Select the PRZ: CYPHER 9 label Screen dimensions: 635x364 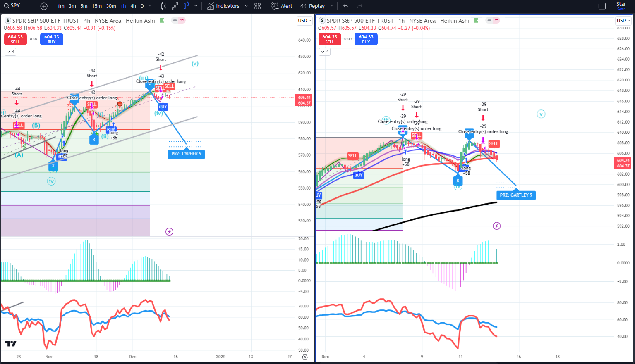[186, 154]
